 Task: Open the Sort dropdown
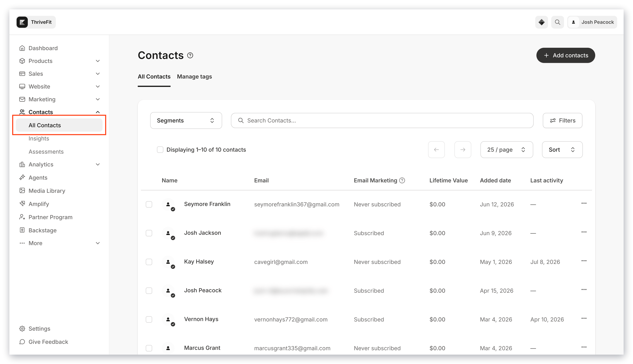tap(562, 150)
